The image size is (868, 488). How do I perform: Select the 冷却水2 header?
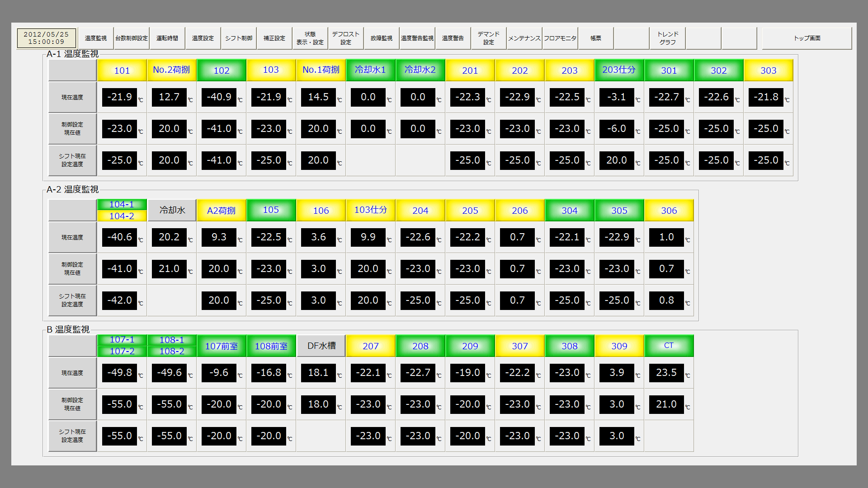(x=420, y=70)
